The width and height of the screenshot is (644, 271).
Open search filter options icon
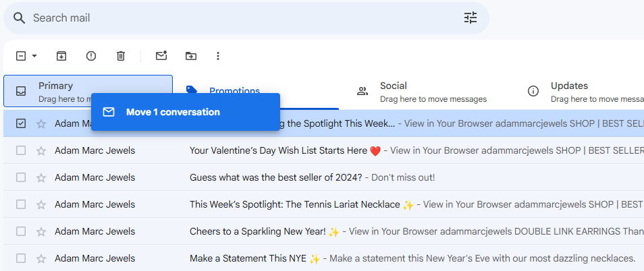[471, 18]
